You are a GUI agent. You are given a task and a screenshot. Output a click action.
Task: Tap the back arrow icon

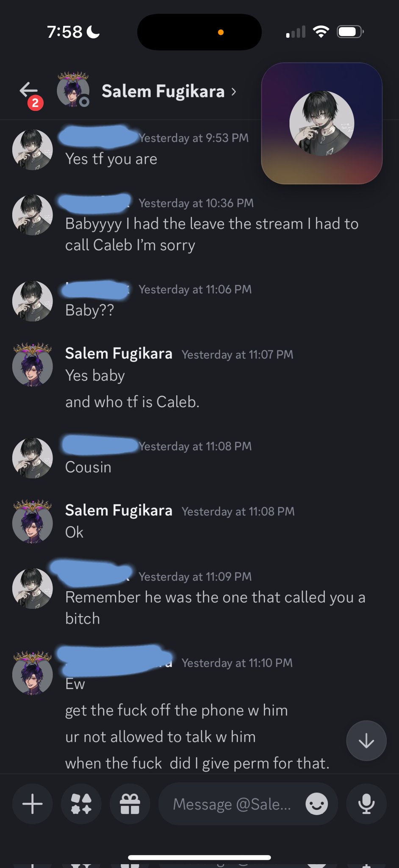point(28,90)
